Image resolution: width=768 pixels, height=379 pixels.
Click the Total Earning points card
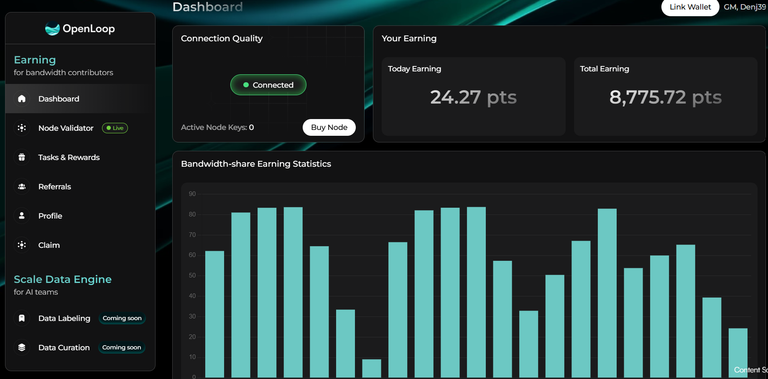pos(665,96)
